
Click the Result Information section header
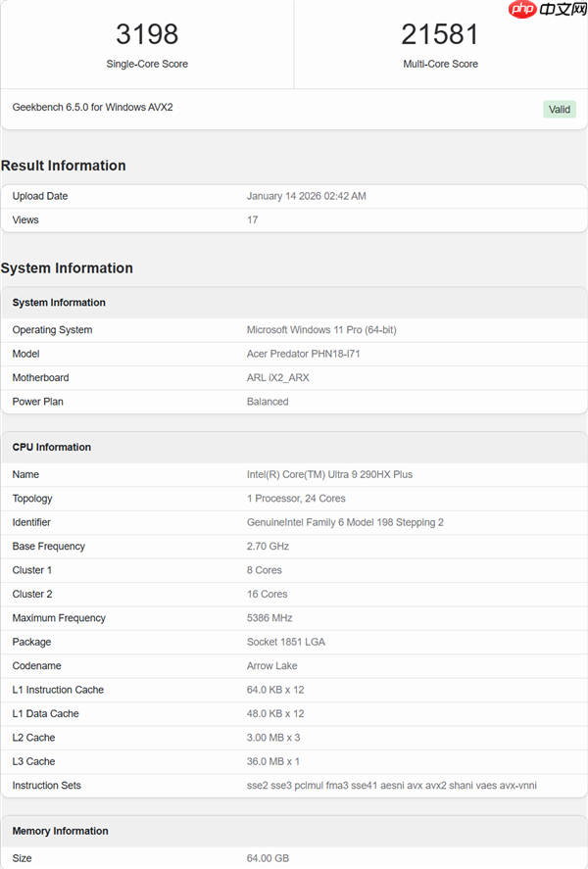[66, 166]
